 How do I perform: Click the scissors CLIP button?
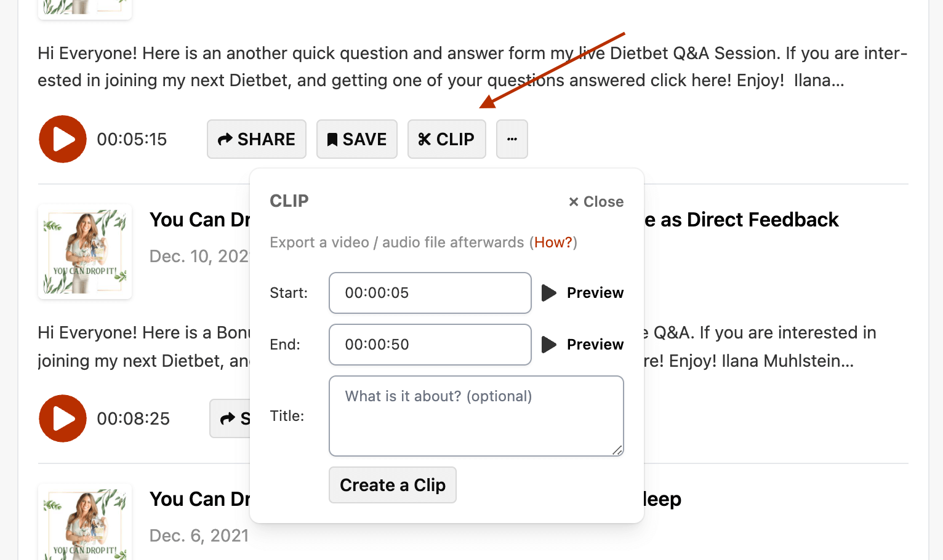click(447, 139)
